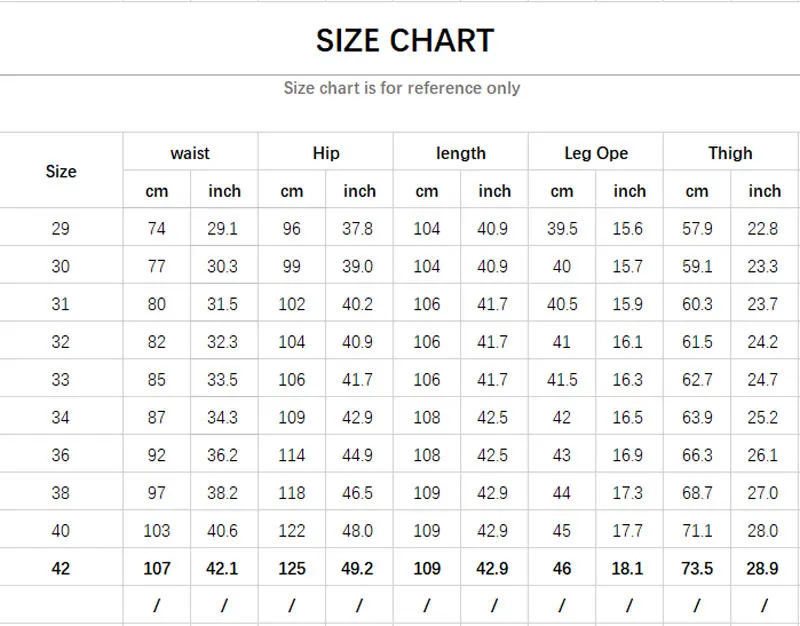The width and height of the screenshot is (800, 626).
Task: Click the Hip column header
Action: pyautogui.click(x=326, y=153)
